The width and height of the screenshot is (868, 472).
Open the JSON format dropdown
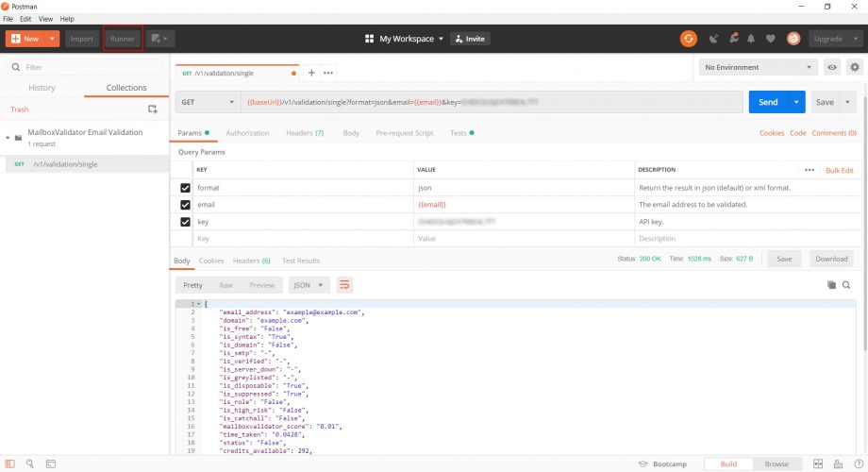(309, 284)
